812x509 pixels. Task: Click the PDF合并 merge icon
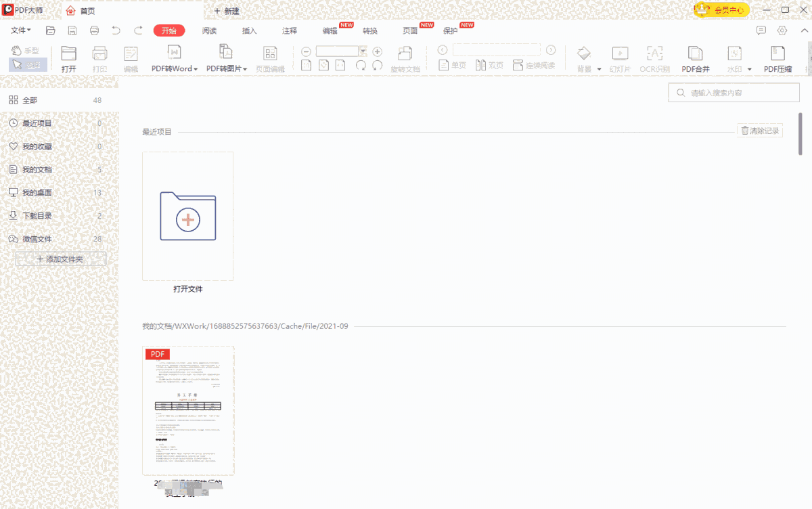[695, 54]
